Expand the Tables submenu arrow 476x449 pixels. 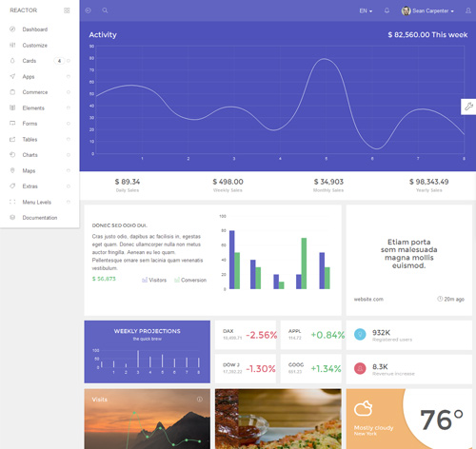69,139
